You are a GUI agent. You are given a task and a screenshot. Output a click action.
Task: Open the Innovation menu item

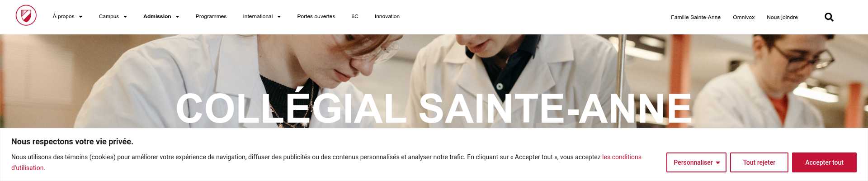(387, 16)
